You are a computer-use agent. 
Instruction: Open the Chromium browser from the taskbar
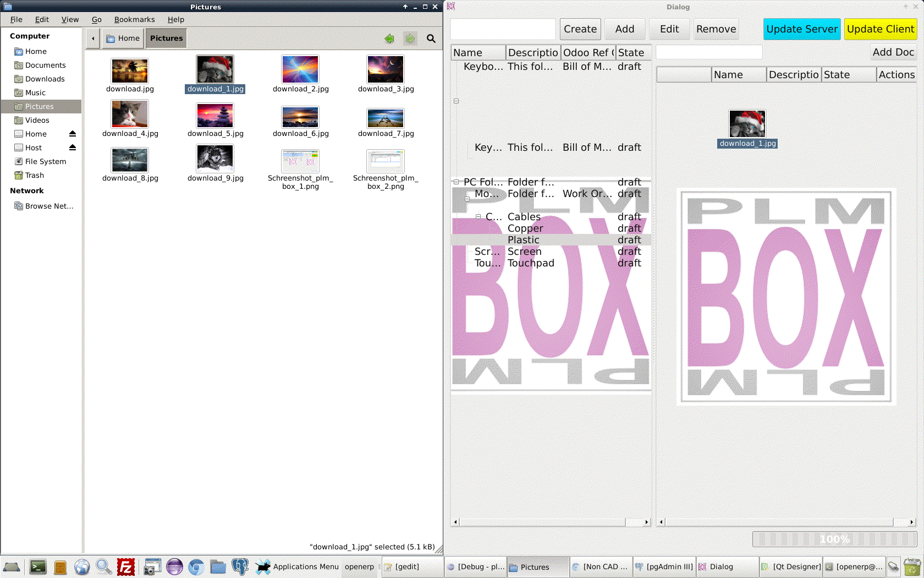196,568
